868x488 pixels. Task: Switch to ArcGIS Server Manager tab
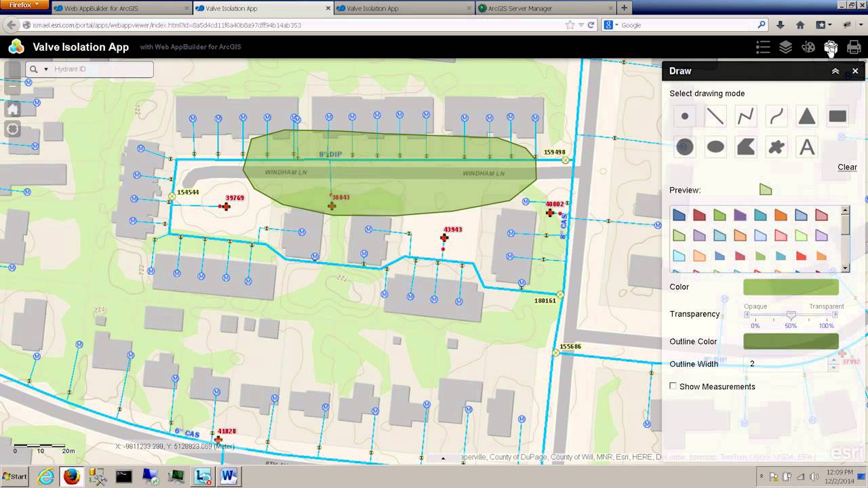click(546, 8)
